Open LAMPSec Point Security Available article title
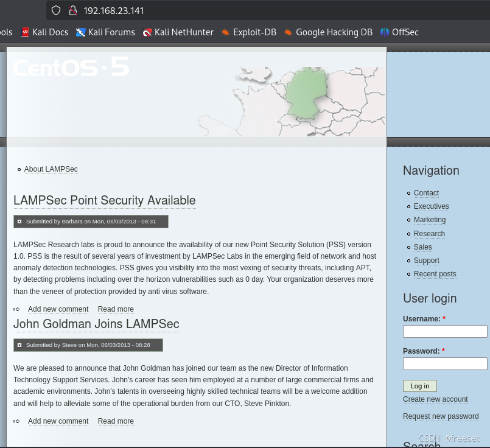Viewport: 490px width, 448px height. 104,201
